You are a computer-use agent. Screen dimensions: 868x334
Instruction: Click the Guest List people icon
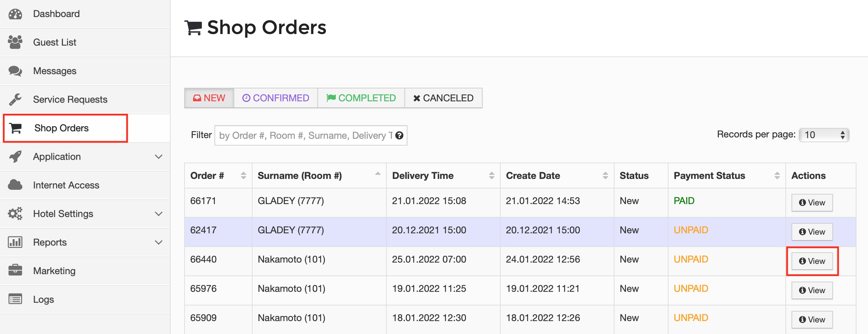click(x=15, y=42)
